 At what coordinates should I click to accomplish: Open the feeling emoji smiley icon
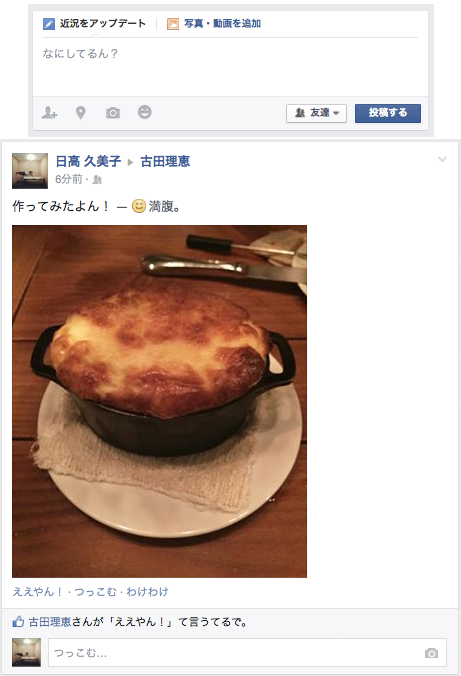coord(144,112)
